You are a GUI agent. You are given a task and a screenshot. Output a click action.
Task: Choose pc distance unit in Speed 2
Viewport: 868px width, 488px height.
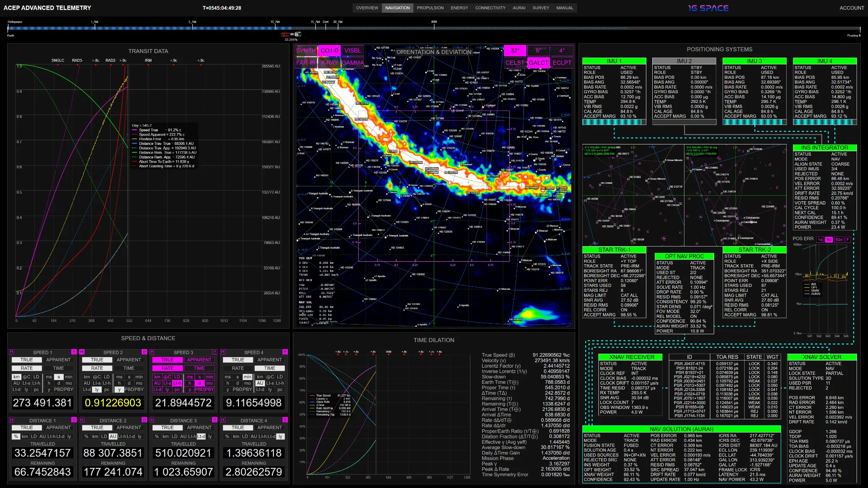106,390
